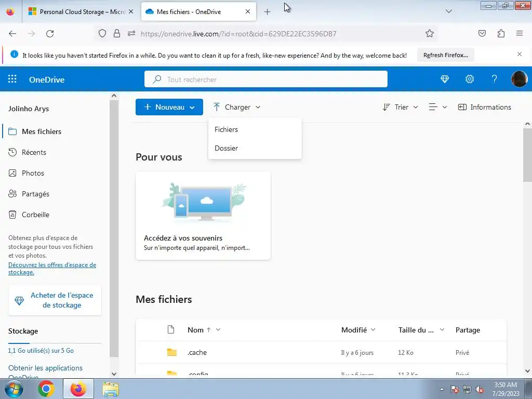Viewport: 532px width, 399px height.
Task: Open the premium diamond icon in header
Action: pyautogui.click(x=445, y=79)
